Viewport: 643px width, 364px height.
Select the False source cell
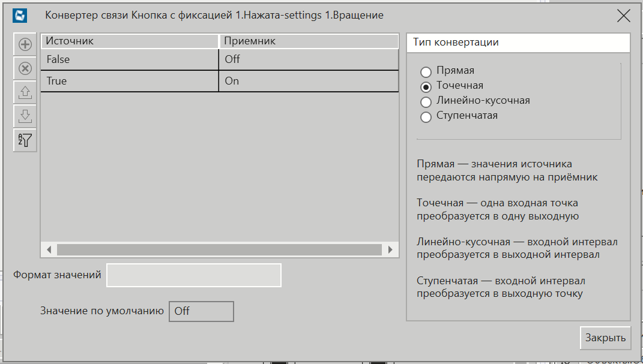pos(129,60)
